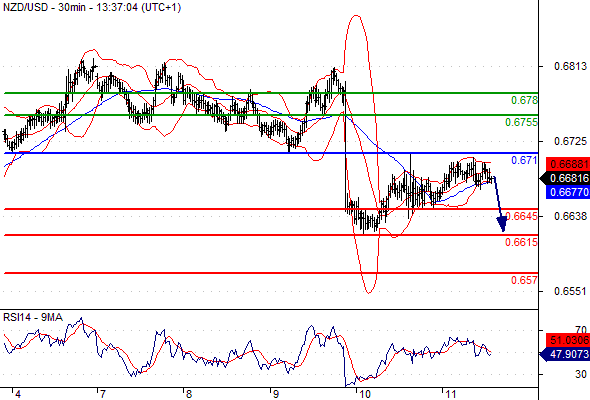Click the 0.6551 price axis label
This screenshot has height=400, width=590.
point(570,291)
